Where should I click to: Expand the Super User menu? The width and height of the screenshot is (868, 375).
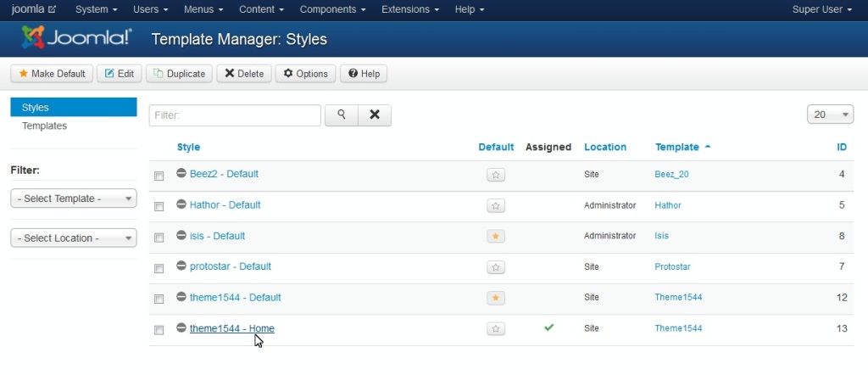pyautogui.click(x=822, y=9)
